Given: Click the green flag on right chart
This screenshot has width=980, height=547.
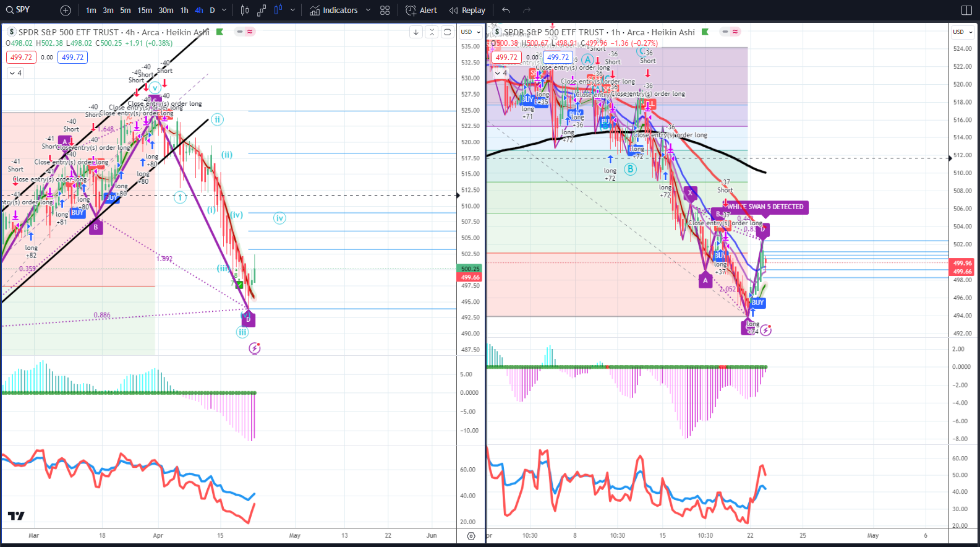Looking at the screenshot, I should 705,32.
